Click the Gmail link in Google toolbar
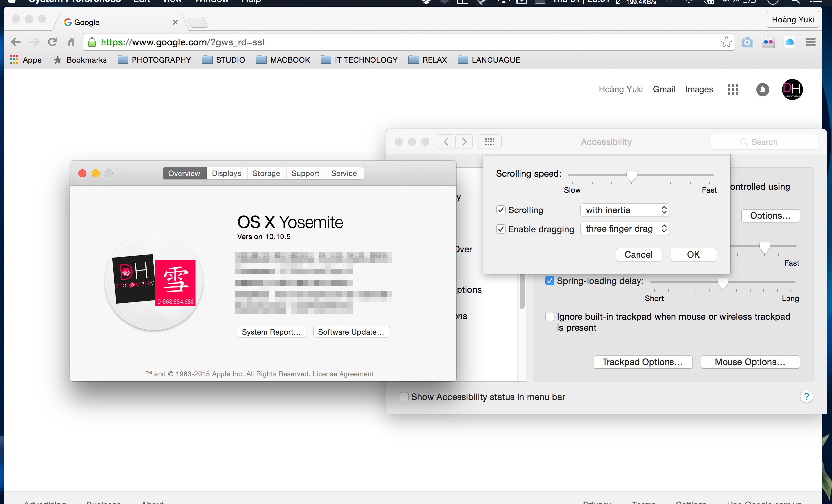 pos(663,89)
